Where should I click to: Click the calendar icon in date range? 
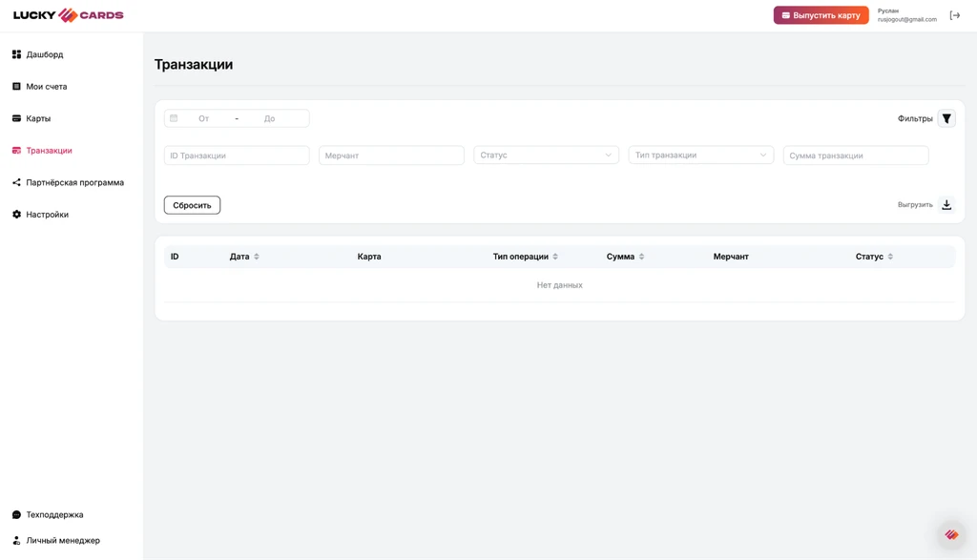[174, 118]
